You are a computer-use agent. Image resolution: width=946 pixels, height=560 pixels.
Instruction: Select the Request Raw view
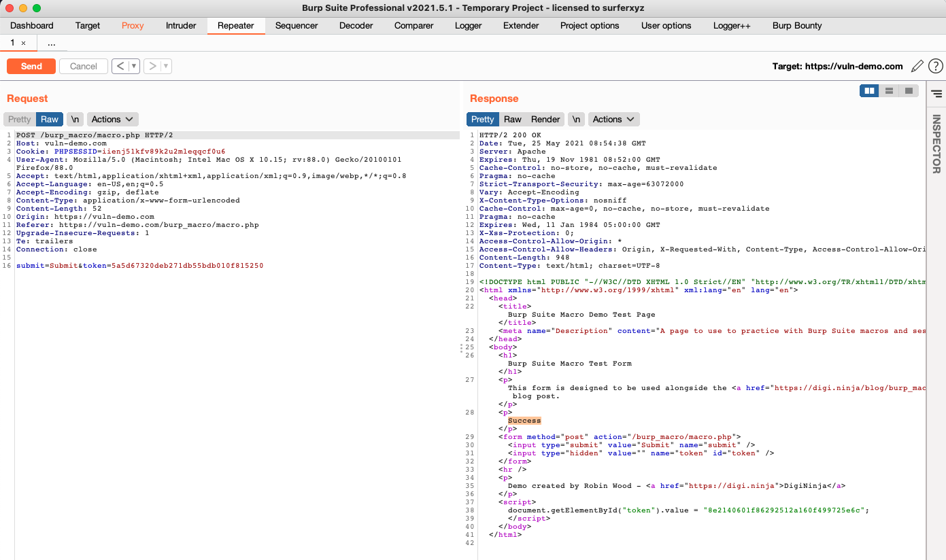[50, 119]
